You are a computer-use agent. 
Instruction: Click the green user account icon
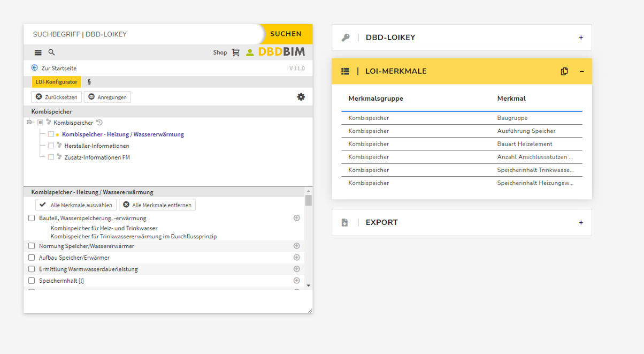click(x=250, y=52)
